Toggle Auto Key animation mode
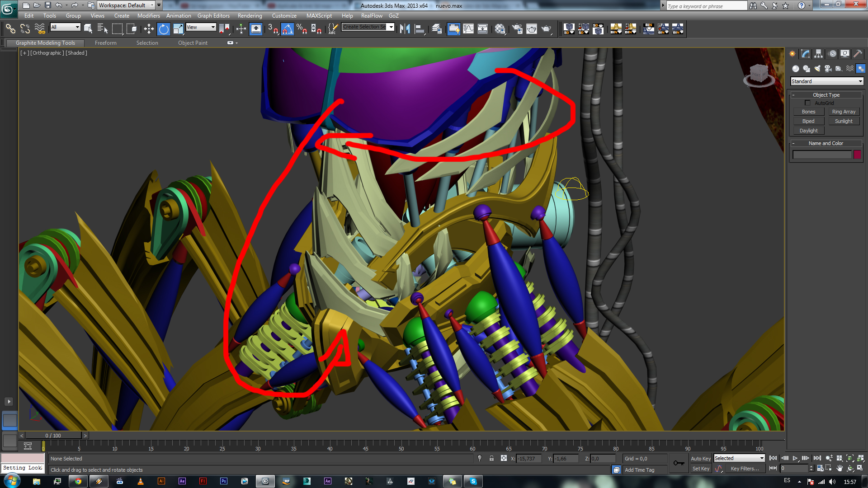This screenshot has width=868, height=488. tap(700, 459)
